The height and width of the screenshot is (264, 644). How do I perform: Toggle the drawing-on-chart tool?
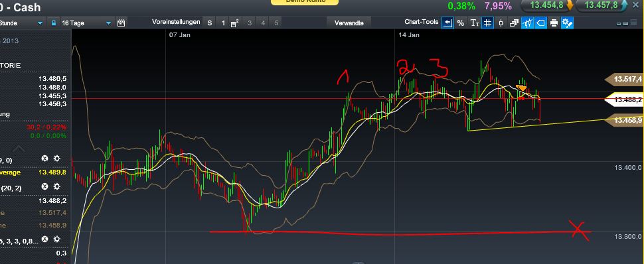coord(527,23)
